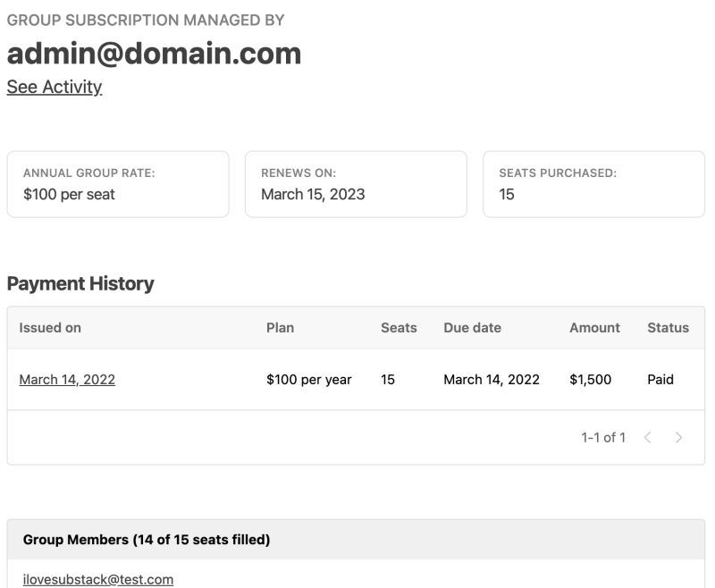Open the See Activity page
The height and width of the screenshot is (588, 715).
[x=54, y=87]
